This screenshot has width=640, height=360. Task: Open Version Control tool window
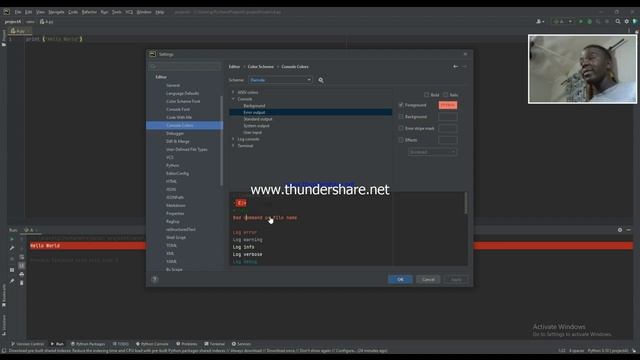(27, 344)
